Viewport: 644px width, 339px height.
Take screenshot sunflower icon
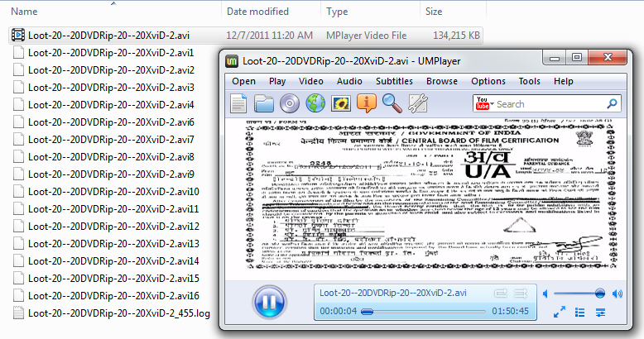[x=341, y=103]
